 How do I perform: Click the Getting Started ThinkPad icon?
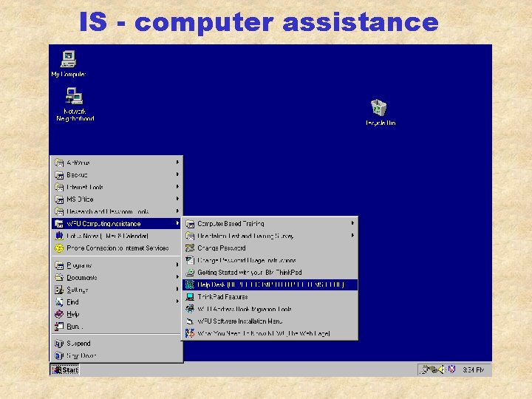190,273
